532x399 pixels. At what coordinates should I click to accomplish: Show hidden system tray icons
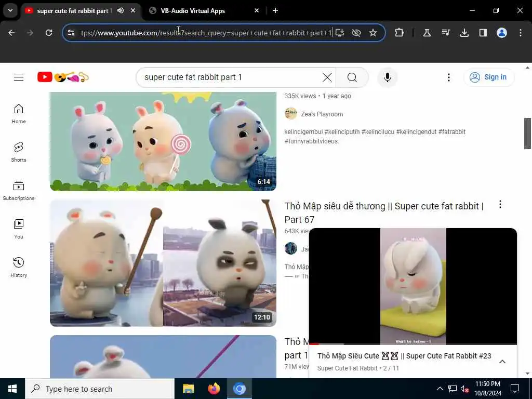tap(440, 389)
